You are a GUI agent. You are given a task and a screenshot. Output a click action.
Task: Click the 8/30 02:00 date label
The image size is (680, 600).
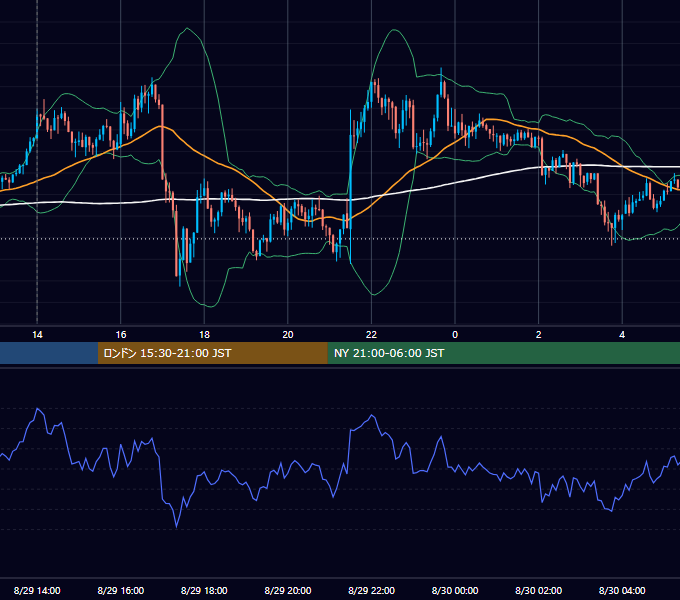(539, 590)
